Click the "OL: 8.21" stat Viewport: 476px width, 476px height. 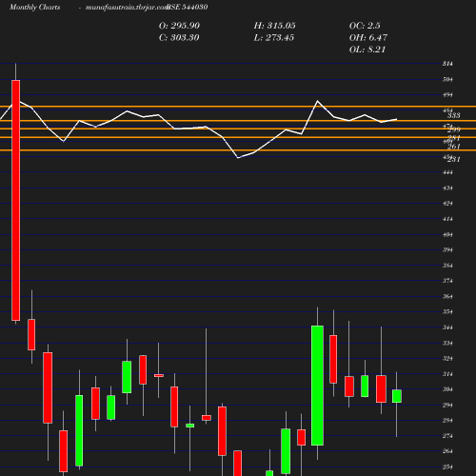[367, 50]
